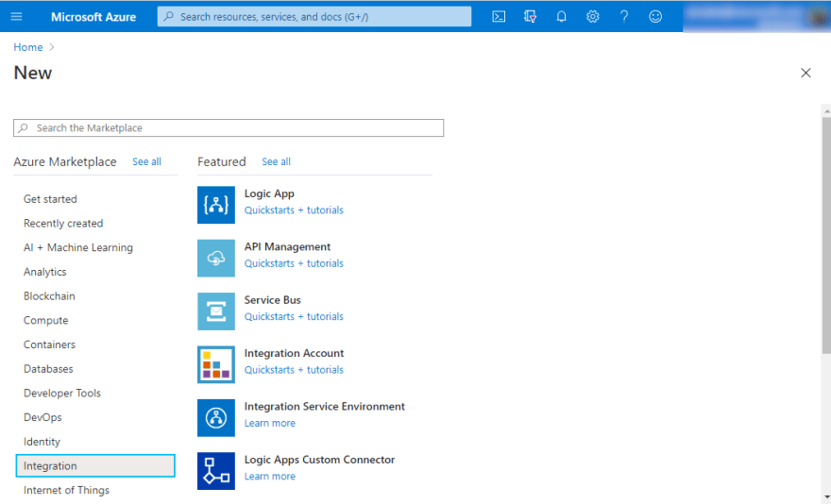The image size is (831, 504).
Task: Select the Integration category
Action: (95, 466)
